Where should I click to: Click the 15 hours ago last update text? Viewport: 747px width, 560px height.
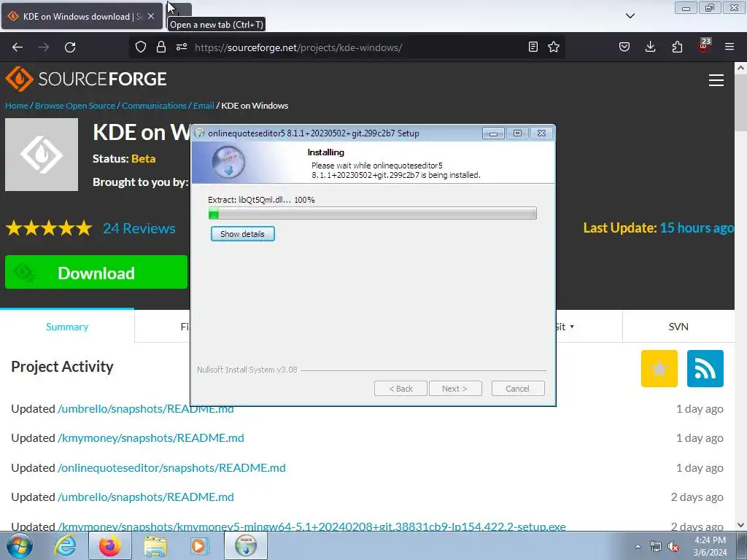tap(697, 228)
